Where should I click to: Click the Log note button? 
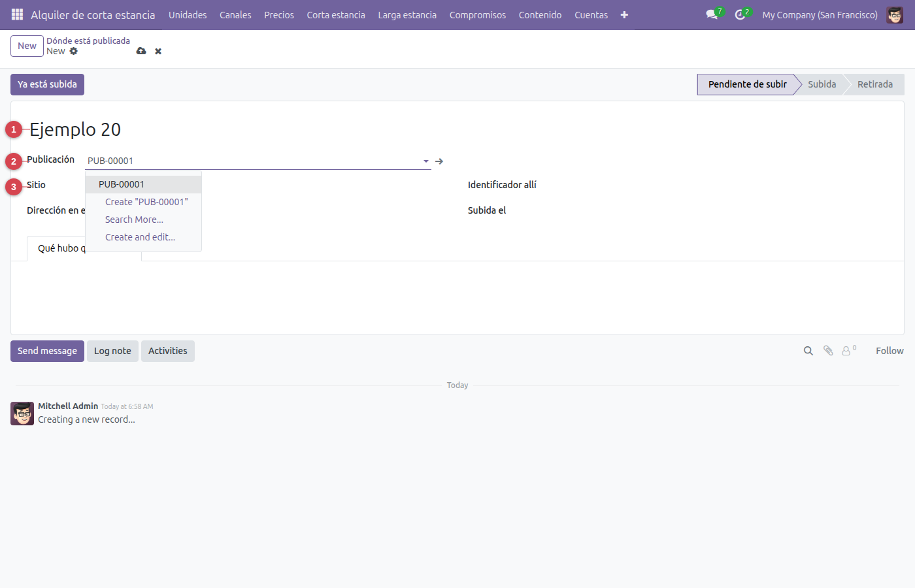(x=112, y=351)
